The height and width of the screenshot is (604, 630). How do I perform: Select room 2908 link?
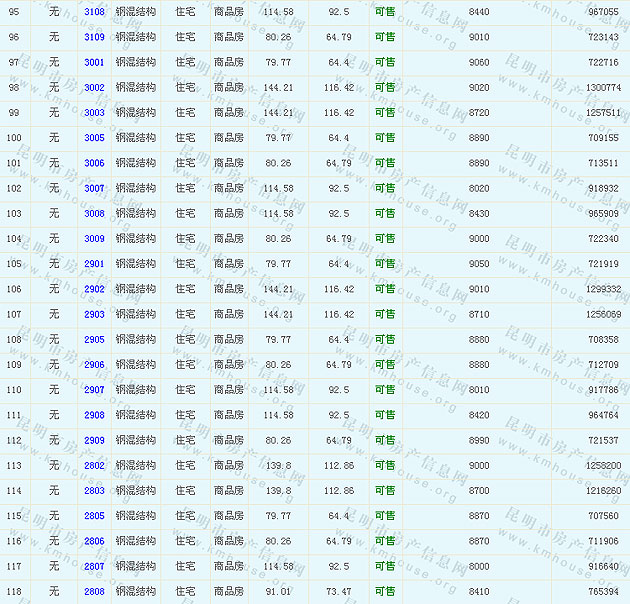click(x=94, y=415)
